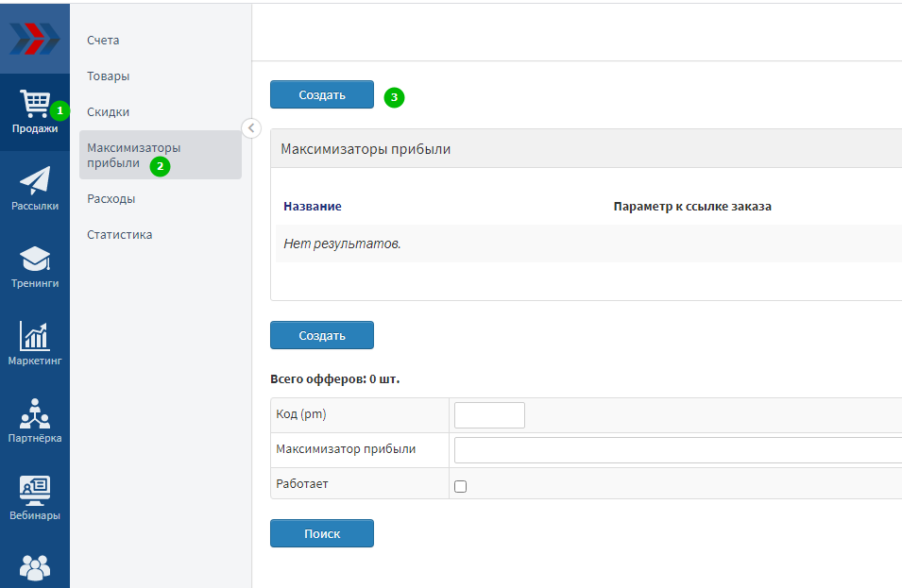Open Статистика submenu item
902x588 pixels.
(119, 235)
